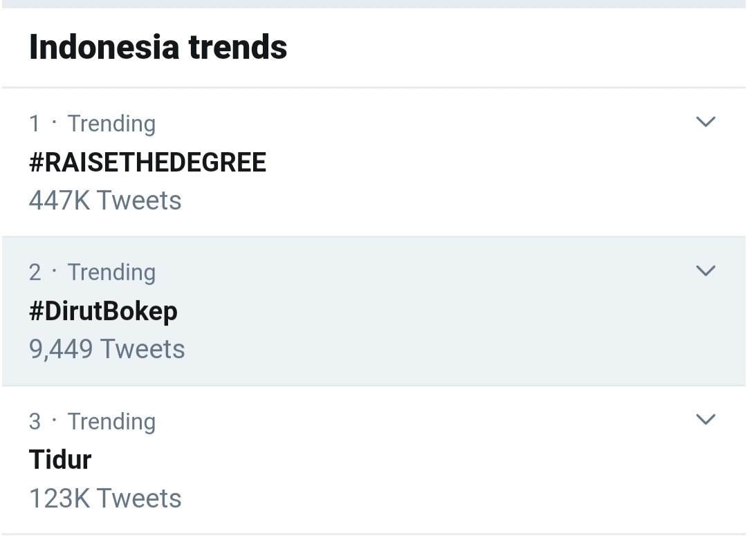Expand options chevron for #RAISETHEDEGREE trend

[x=705, y=122]
